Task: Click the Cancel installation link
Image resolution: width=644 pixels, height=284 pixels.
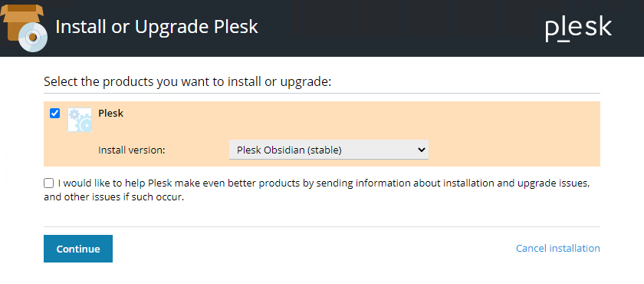Action: [558, 248]
